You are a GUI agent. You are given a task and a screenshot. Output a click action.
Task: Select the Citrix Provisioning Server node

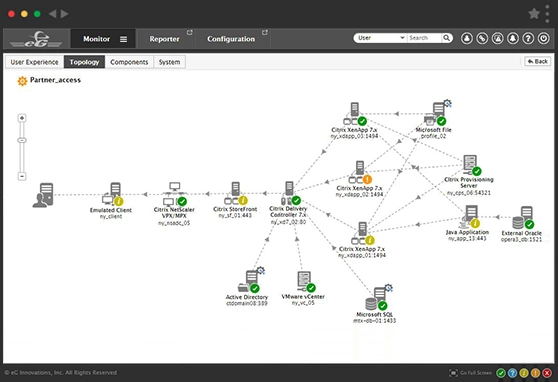(x=471, y=165)
